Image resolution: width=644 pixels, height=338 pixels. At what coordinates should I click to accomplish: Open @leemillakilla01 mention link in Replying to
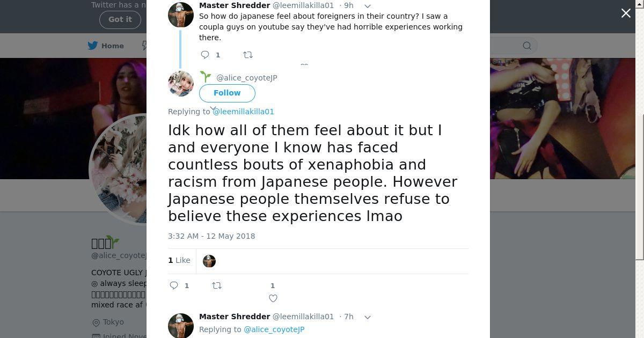point(244,112)
